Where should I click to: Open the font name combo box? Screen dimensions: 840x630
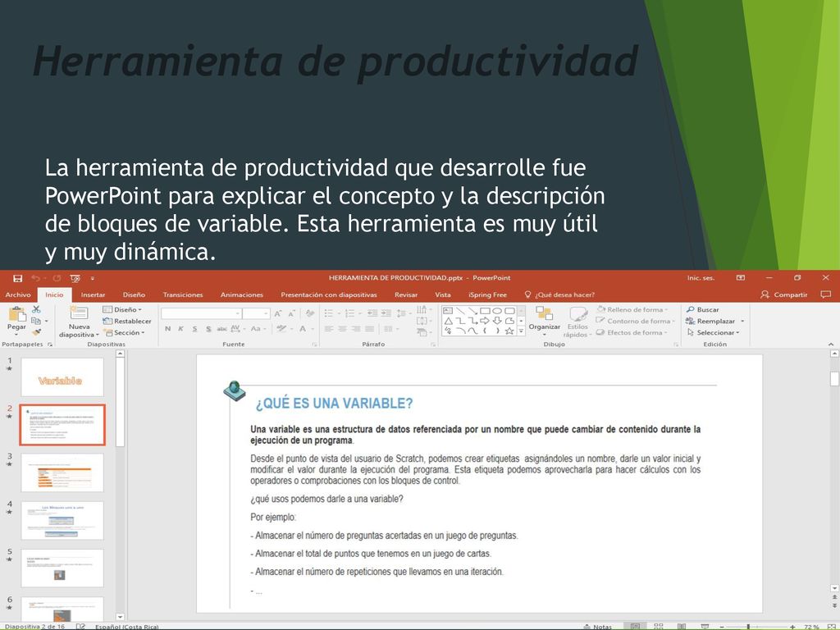tap(202, 313)
